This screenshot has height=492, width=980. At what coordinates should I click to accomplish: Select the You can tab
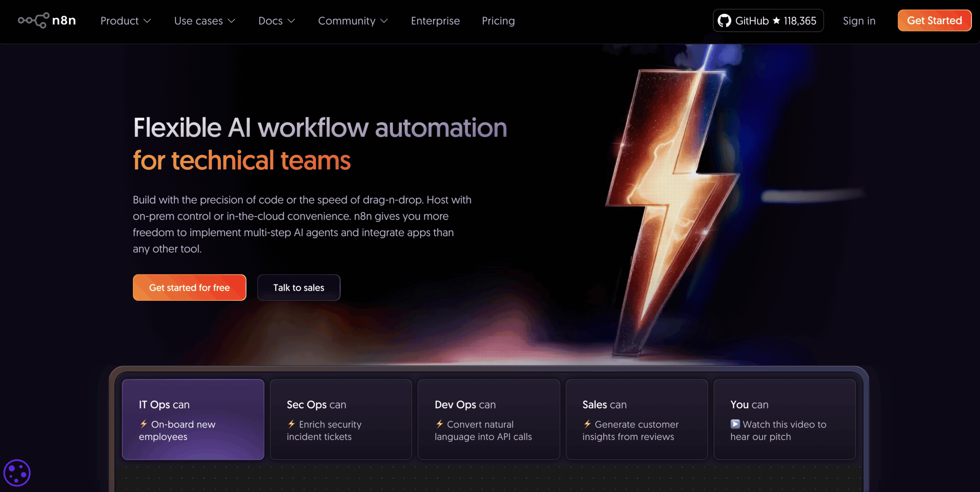(x=784, y=419)
